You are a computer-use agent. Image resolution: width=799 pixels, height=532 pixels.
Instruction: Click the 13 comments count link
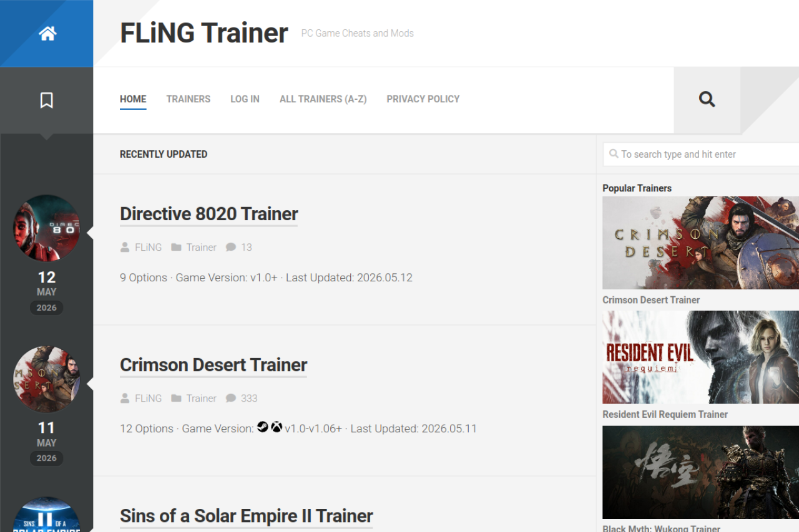247,247
